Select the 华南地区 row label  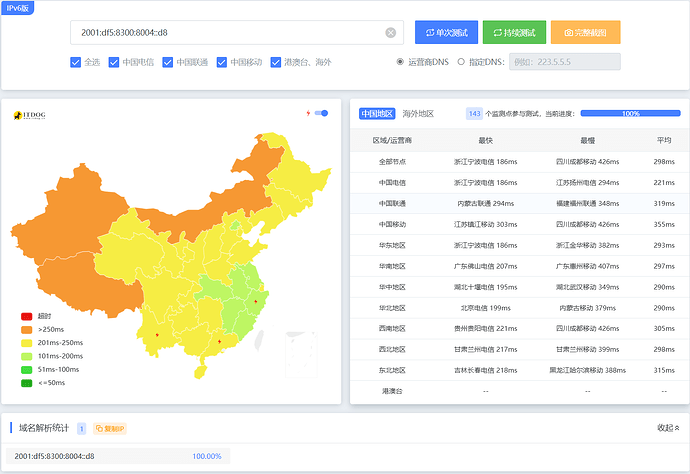pyautogui.click(x=392, y=266)
